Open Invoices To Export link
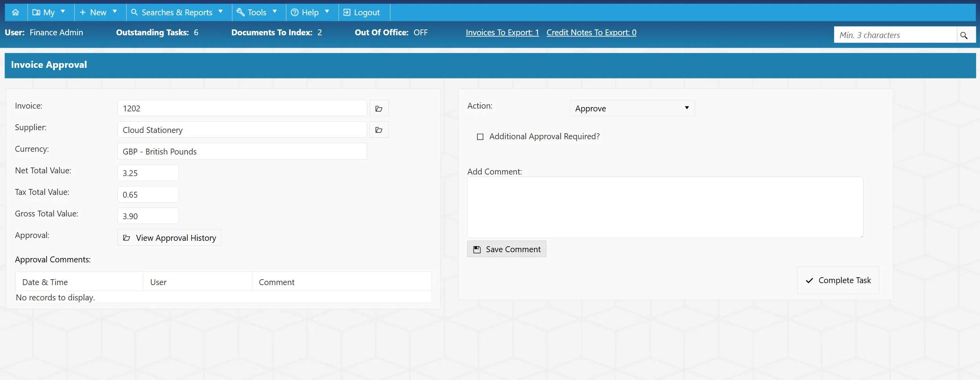980x380 pixels. point(502,33)
